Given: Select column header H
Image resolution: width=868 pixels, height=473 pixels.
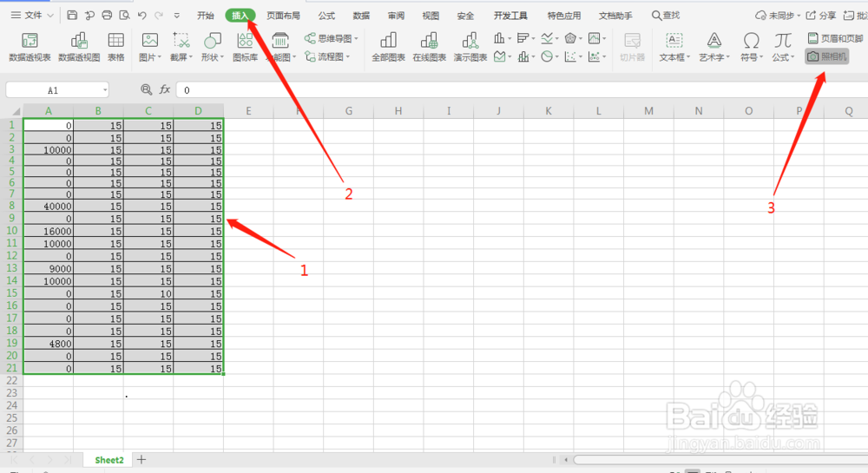Looking at the screenshot, I should pyautogui.click(x=398, y=110).
